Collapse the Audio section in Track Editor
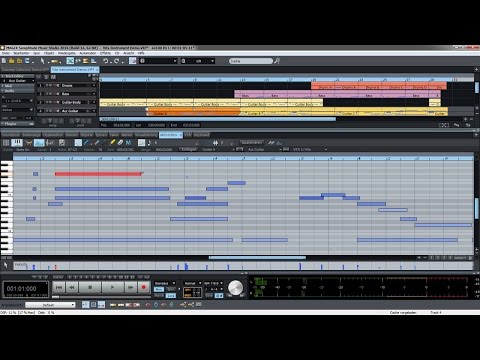 point(3,91)
